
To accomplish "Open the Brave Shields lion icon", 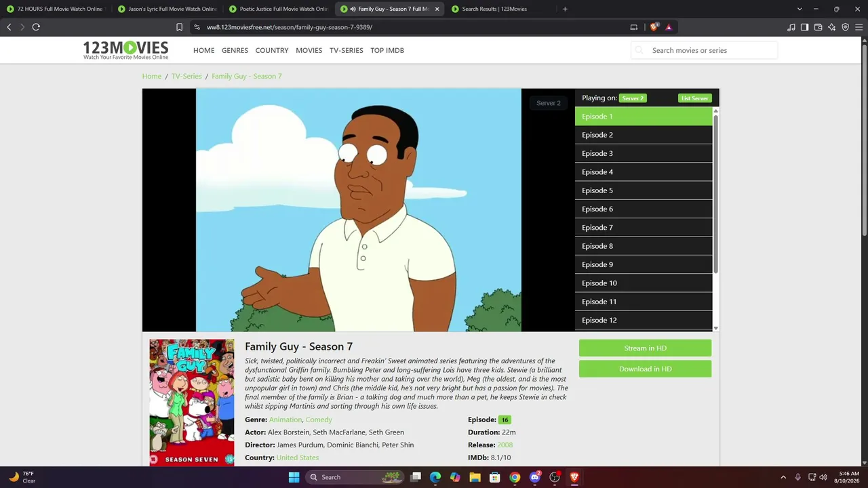I will (x=654, y=27).
